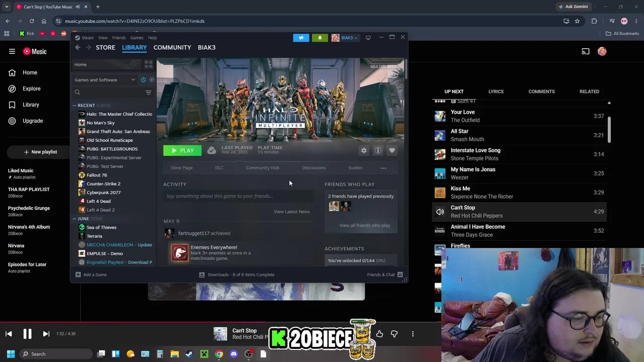
Task: Dislike the song with thumbs down
Action: tap(394, 334)
